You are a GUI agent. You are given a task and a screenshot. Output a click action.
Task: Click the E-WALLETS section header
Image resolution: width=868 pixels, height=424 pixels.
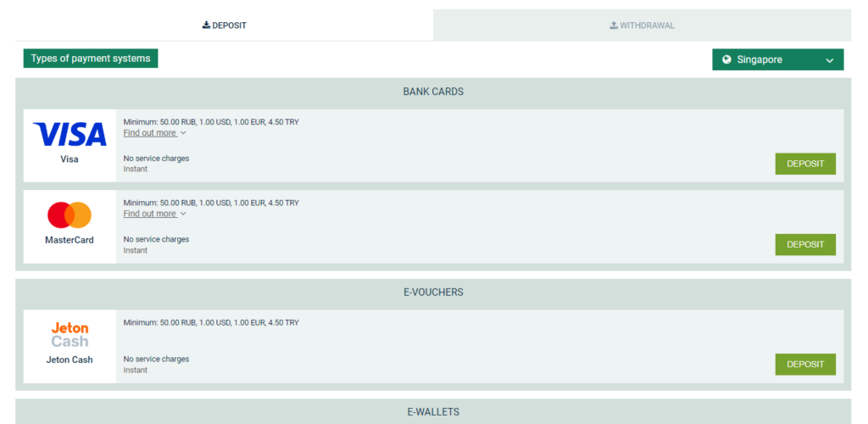click(x=433, y=412)
